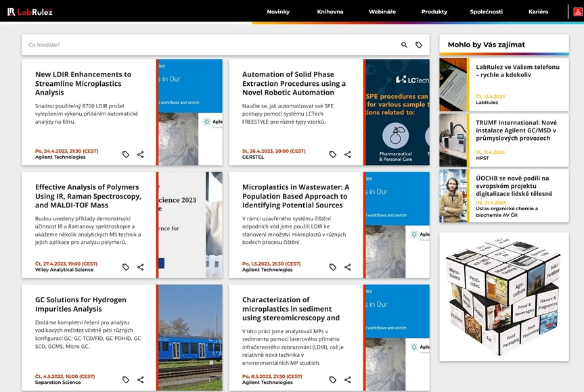
Task: Click the share icon on the Solid Phase Extraction card
Action: (x=347, y=154)
